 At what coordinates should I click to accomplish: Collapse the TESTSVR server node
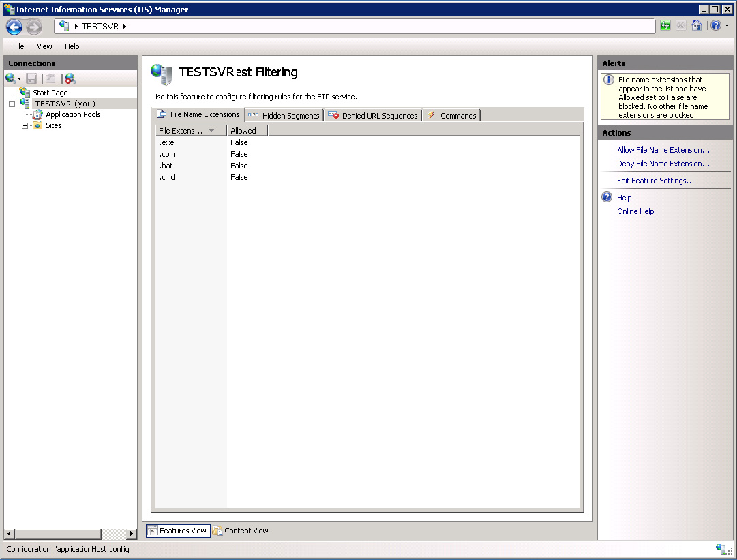12,104
